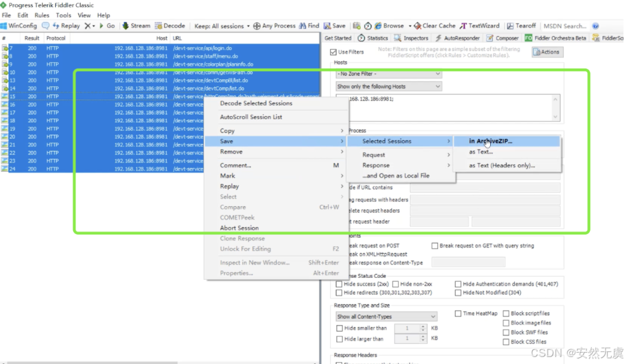
Task: Check Hide Not Modified (304)
Action: (458, 292)
